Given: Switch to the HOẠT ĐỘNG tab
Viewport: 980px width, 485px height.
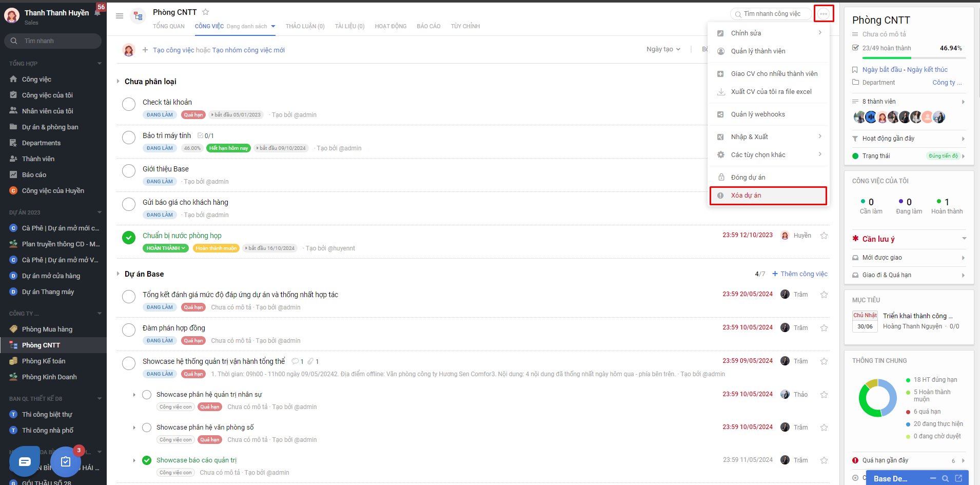Looking at the screenshot, I should [390, 26].
